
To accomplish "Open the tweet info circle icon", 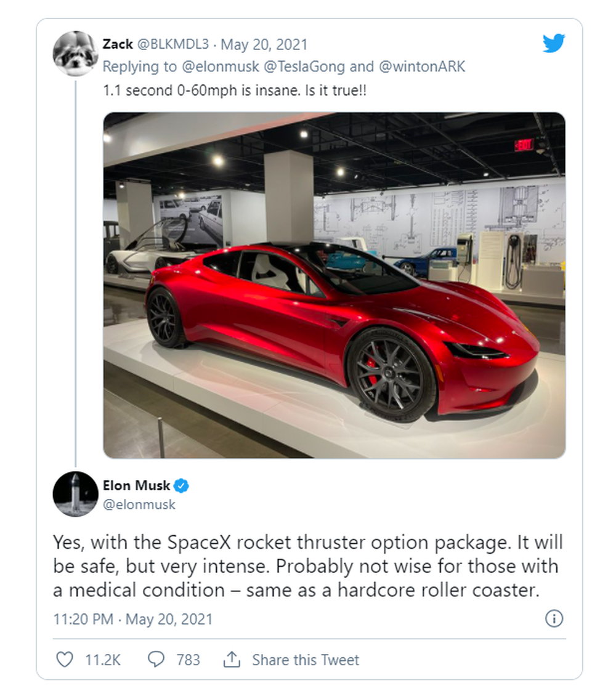I will (x=554, y=618).
